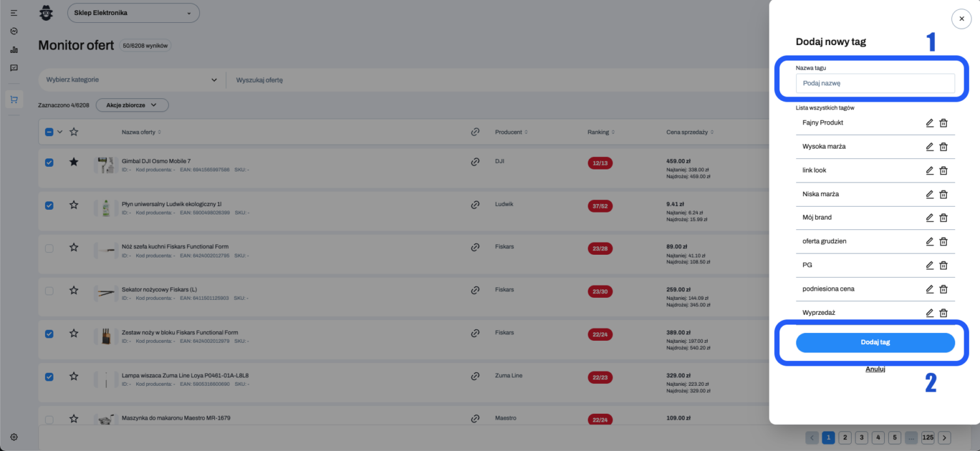The width and height of the screenshot is (980, 451).
Task: Click the 'Anuluj' link
Action: point(875,369)
